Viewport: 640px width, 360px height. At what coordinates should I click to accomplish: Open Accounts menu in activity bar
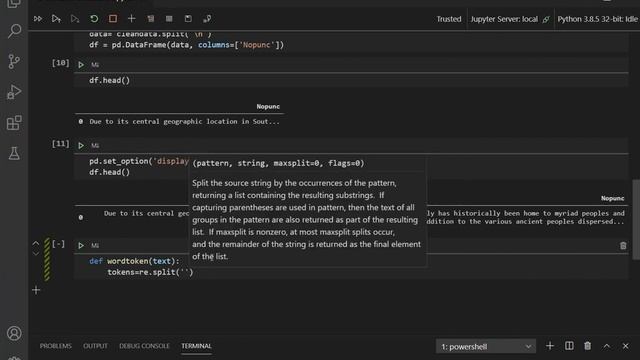[14, 333]
